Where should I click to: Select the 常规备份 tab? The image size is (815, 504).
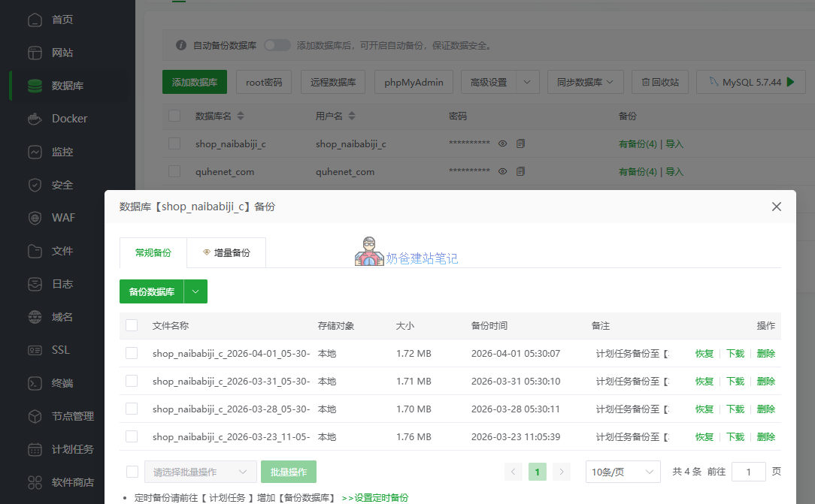click(x=153, y=252)
